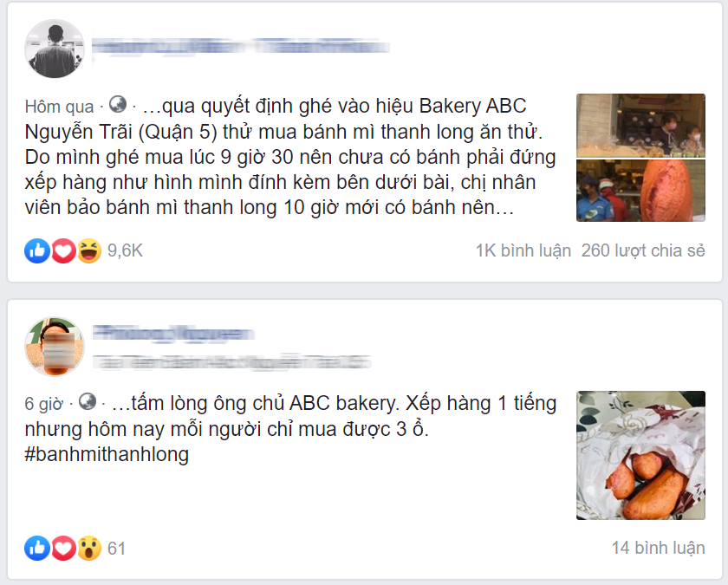
Task: Open the Hôm qua timestamp link
Action: pyautogui.click(x=60, y=107)
